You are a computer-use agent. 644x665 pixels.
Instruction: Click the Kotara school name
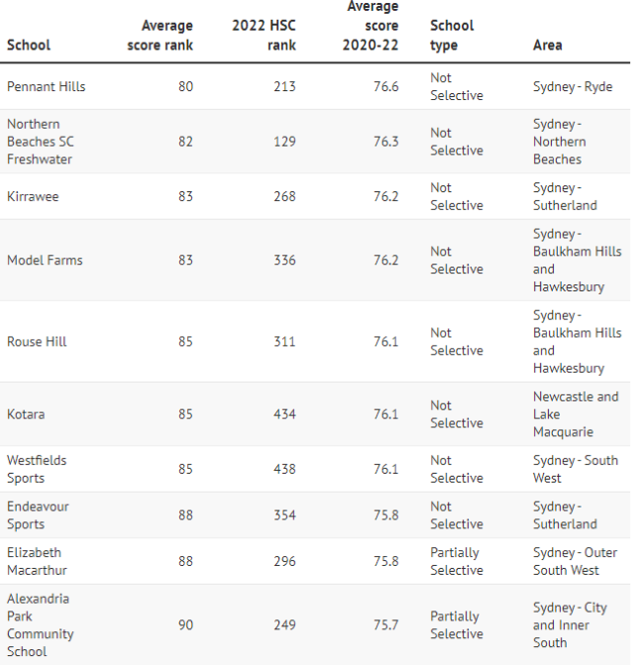tap(26, 414)
